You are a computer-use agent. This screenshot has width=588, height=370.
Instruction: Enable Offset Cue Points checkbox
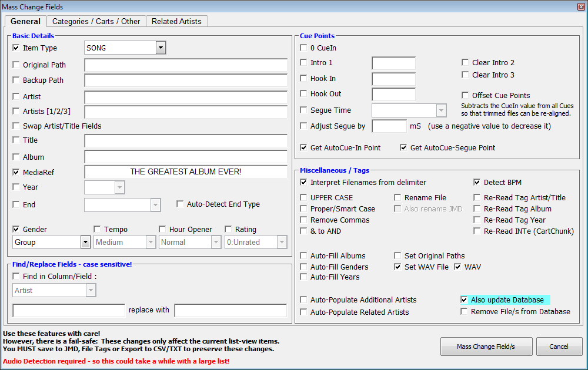point(465,96)
